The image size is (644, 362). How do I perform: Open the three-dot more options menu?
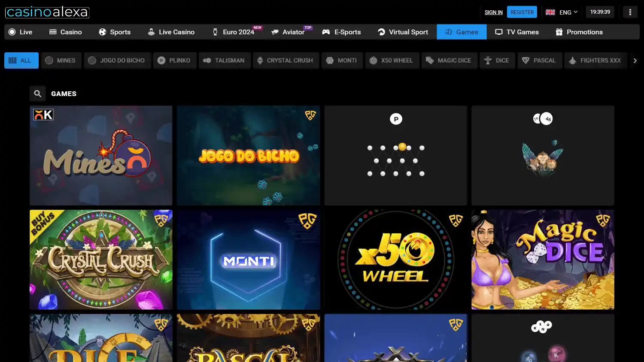[x=630, y=12]
